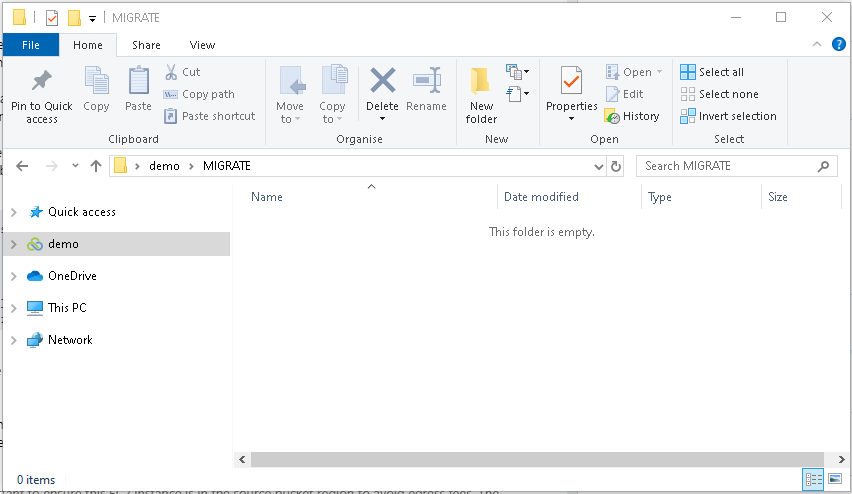Click Paste shortcut option

point(209,116)
